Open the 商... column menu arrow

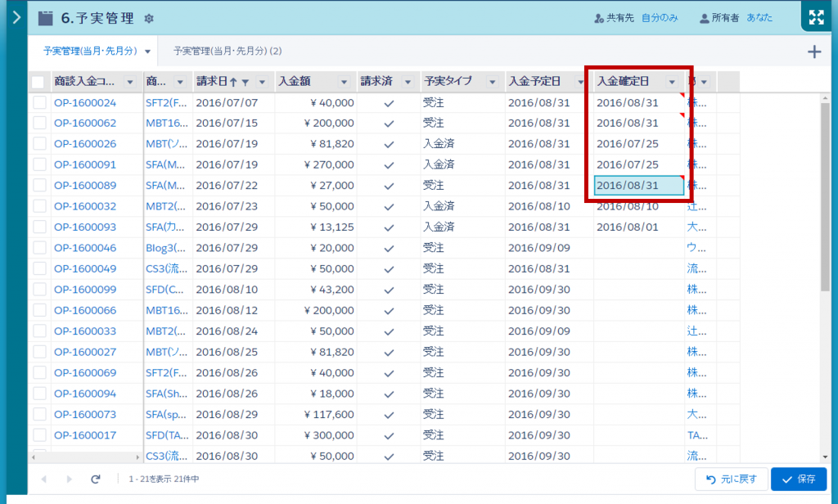pyautogui.click(x=180, y=83)
